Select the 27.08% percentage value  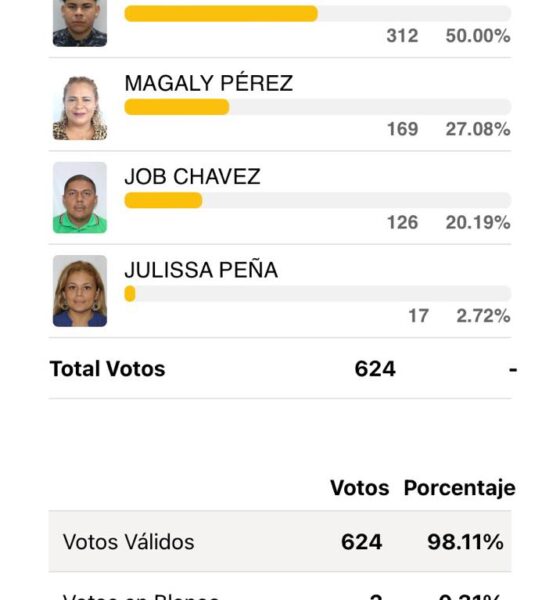pyautogui.click(x=478, y=129)
